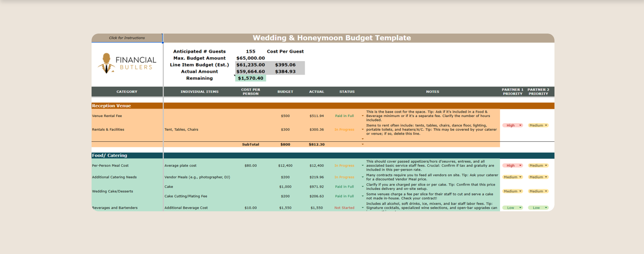This screenshot has width=644, height=254.
Task: Select the Anticipated Guests value 155
Action: click(251, 52)
